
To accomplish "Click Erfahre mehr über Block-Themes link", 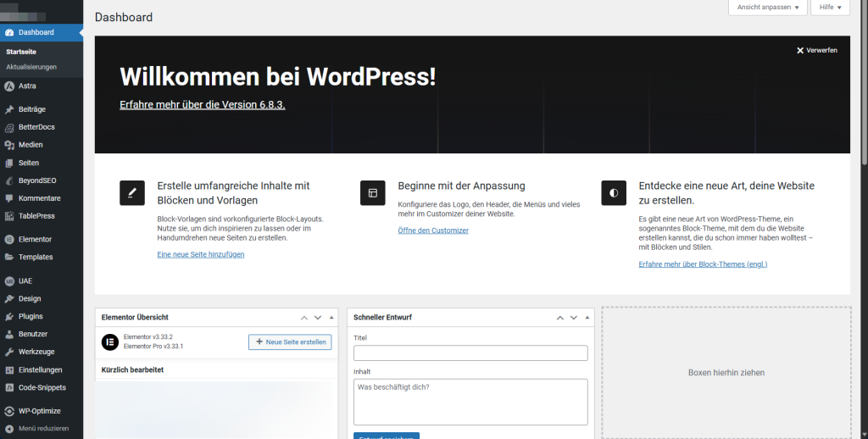I will pos(703,264).
